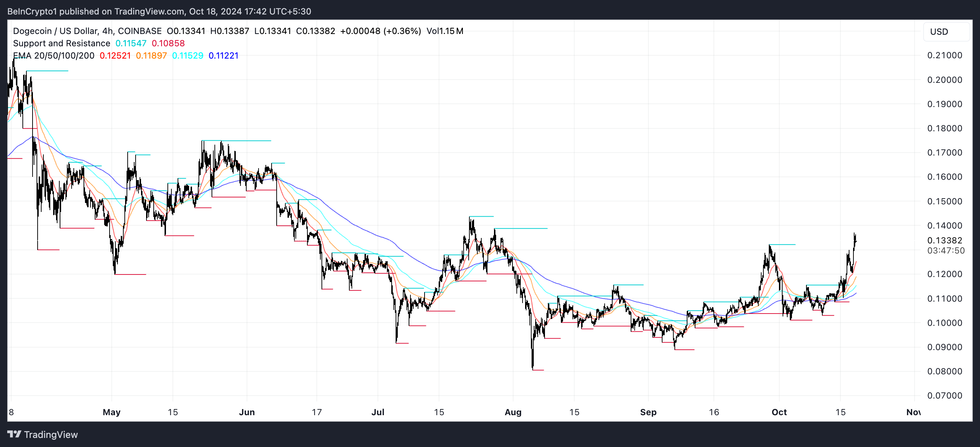Click the candle countdown timer 03:47:50
The image size is (980, 447).
[x=945, y=250]
